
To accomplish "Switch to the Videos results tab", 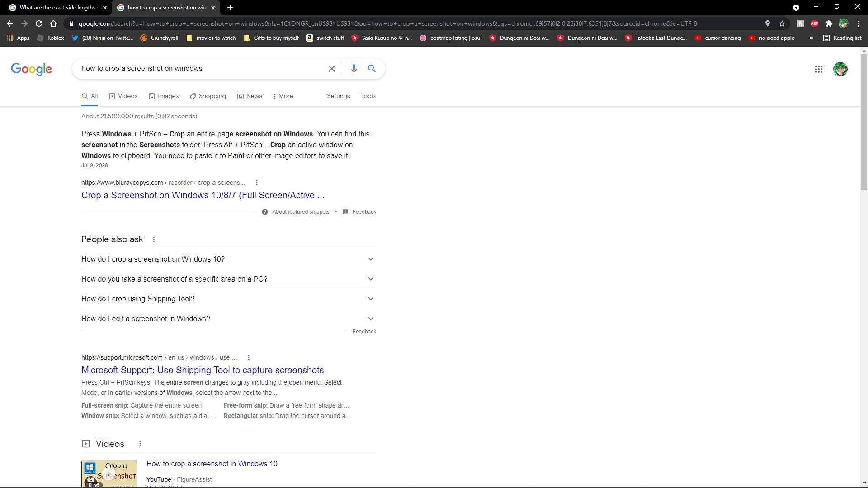I will [x=123, y=96].
